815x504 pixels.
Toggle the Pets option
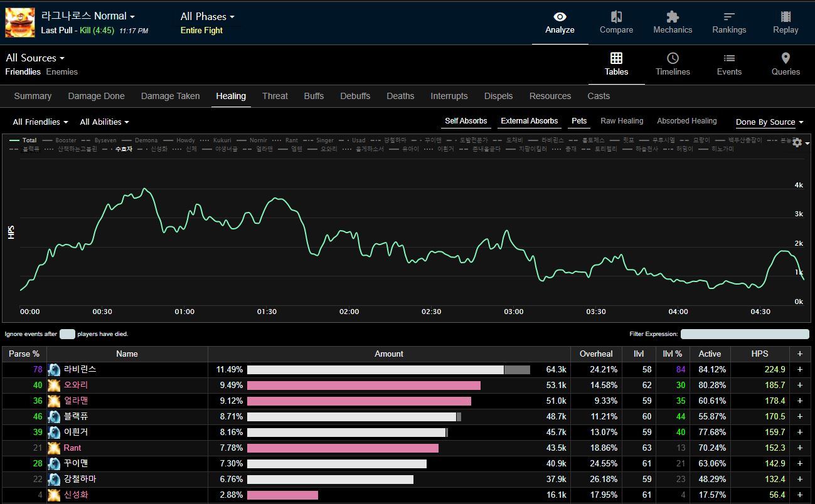[x=579, y=121]
